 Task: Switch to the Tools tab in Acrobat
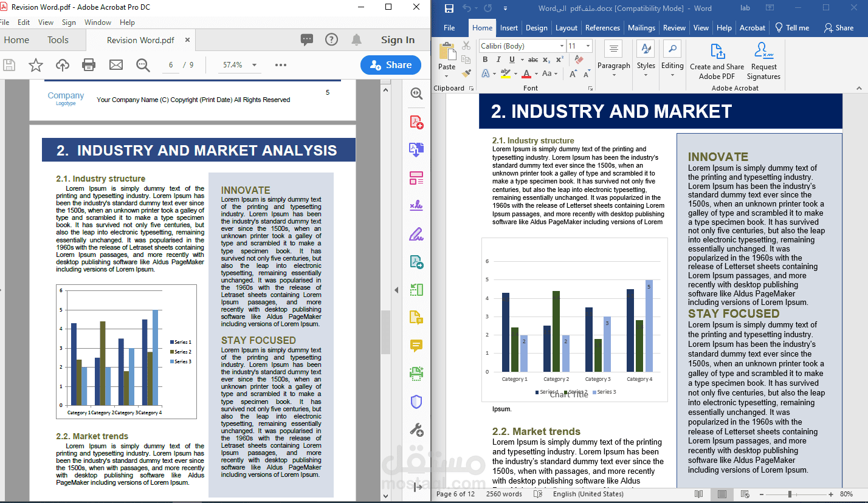pyautogui.click(x=58, y=40)
